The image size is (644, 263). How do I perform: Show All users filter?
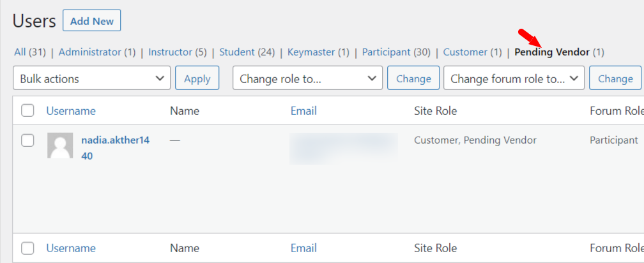click(20, 52)
